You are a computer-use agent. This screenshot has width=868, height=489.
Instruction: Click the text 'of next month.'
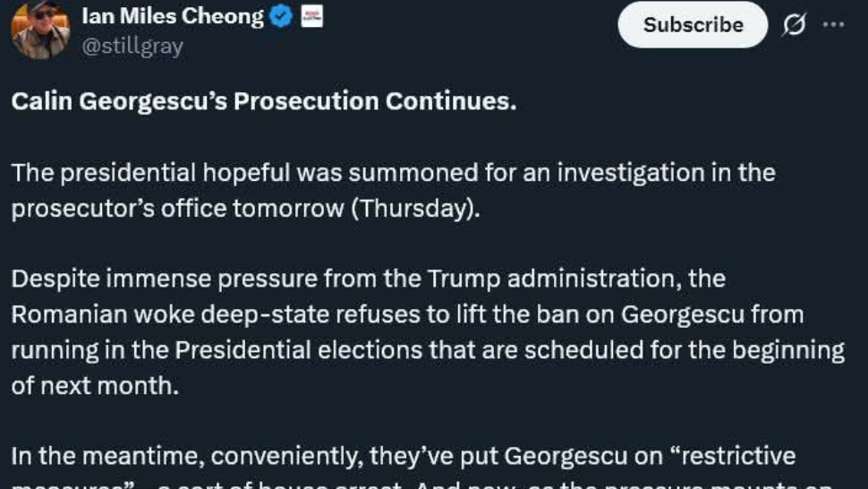tap(95, 386)
